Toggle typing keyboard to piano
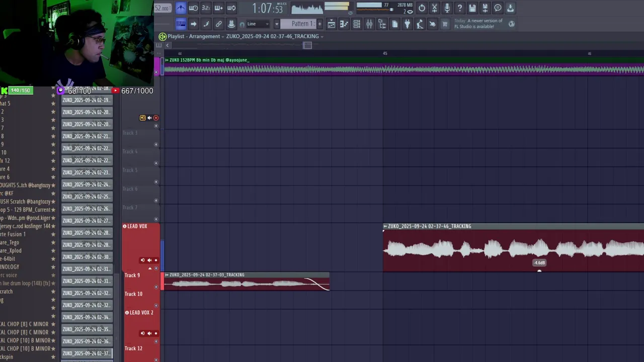 point(181,24)
